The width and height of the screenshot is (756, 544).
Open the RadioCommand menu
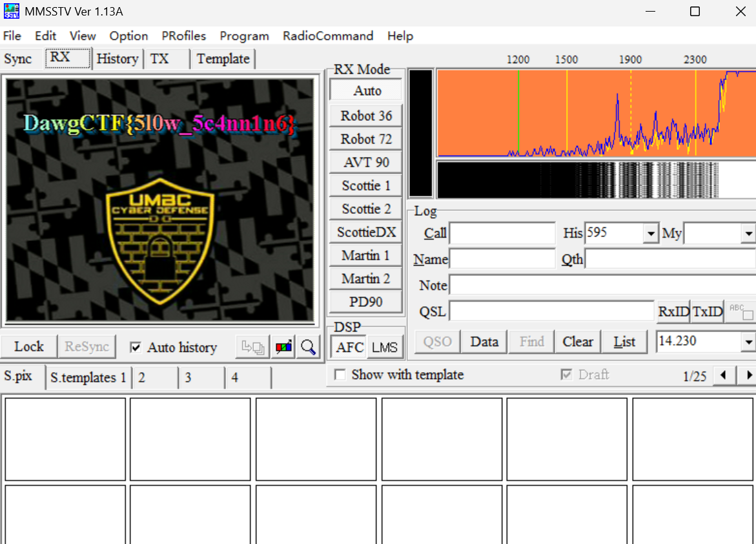pos(328,36)
